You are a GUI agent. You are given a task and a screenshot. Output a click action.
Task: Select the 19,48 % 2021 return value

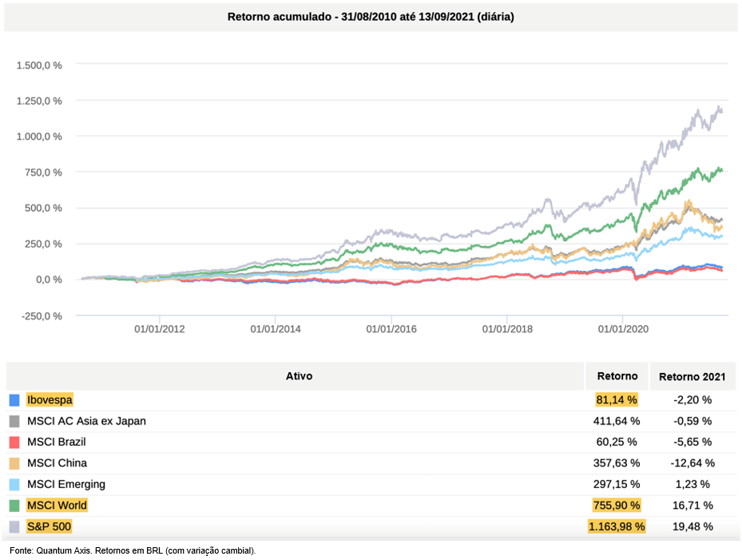(x=692, y=526)
